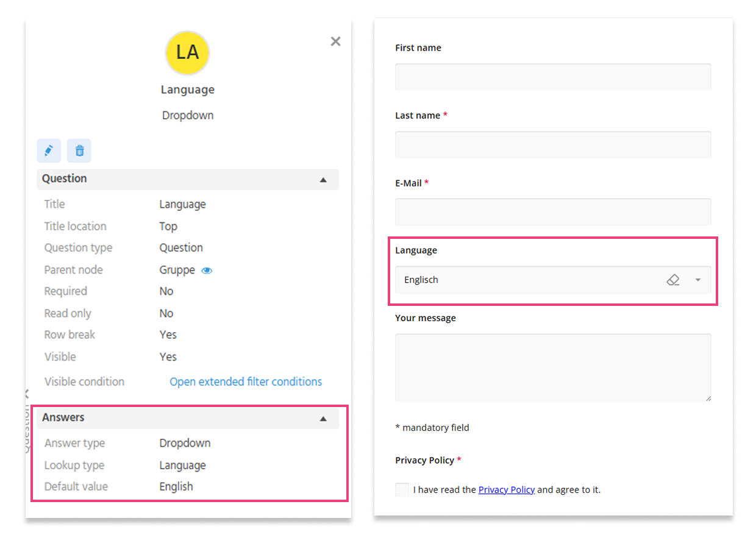Click the Visible condition label
This screenshot has height=535, width=756.
84,382
